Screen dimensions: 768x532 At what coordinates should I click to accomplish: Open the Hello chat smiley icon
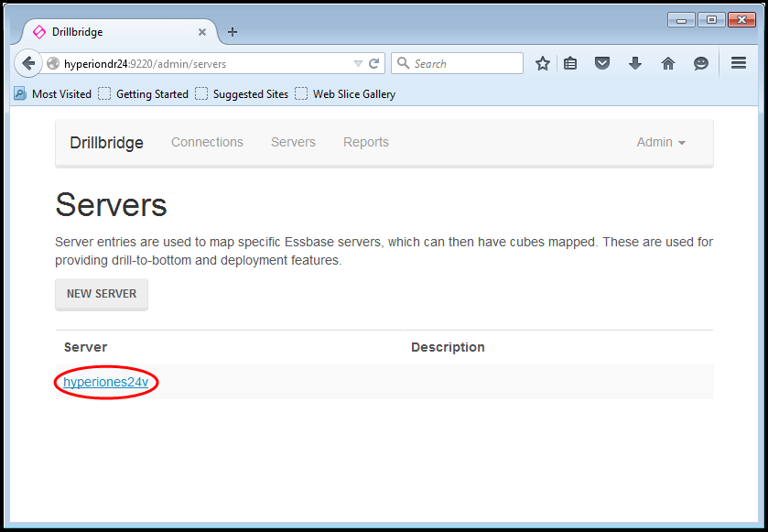click(701, 64)
